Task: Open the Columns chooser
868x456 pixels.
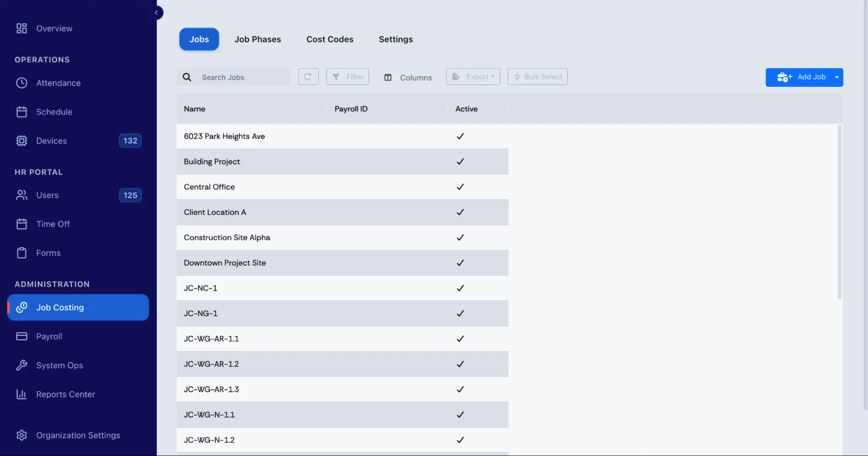Action: pyautogui.click(x=408, y=77)
